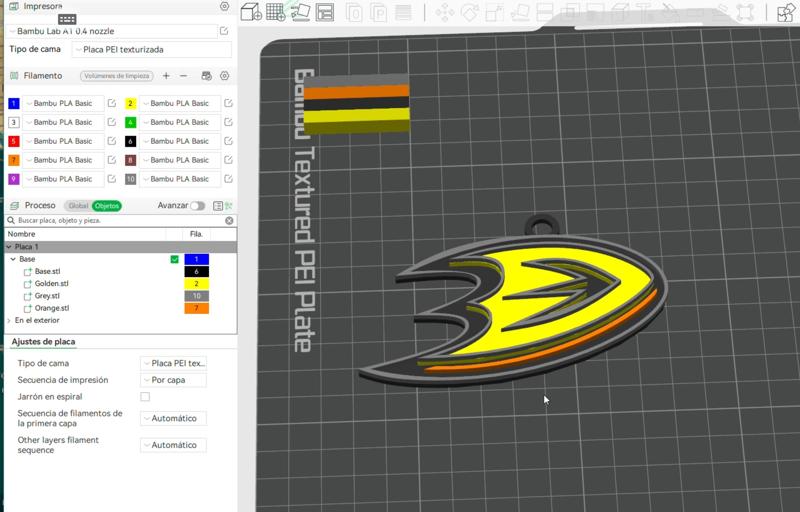Toggle the Avanzar advanced switch
The height and width of the screenshot is (512, 800).
click(x=197, y=206)
